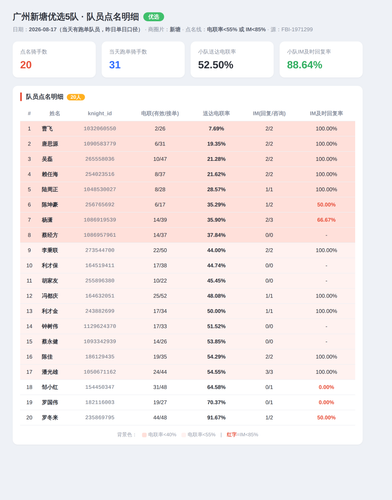
Task: Click the name 邹小红 in row 18
Action: pos(50,387)
